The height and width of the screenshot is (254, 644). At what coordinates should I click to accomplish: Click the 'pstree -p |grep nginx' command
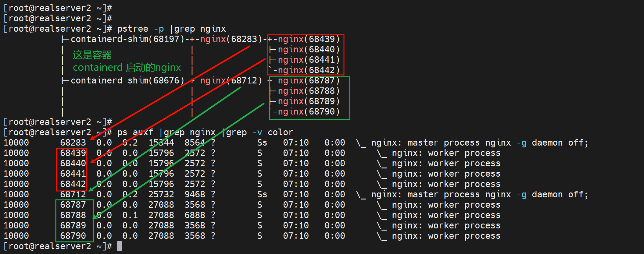click(x=171, y=29)
